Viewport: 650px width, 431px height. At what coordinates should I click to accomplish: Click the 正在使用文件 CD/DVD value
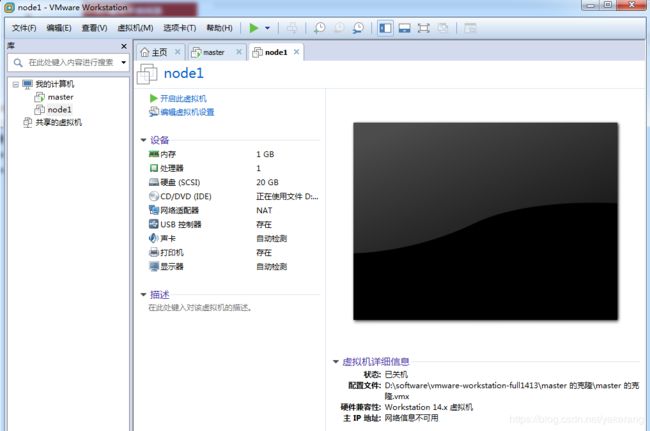point(287,196)
